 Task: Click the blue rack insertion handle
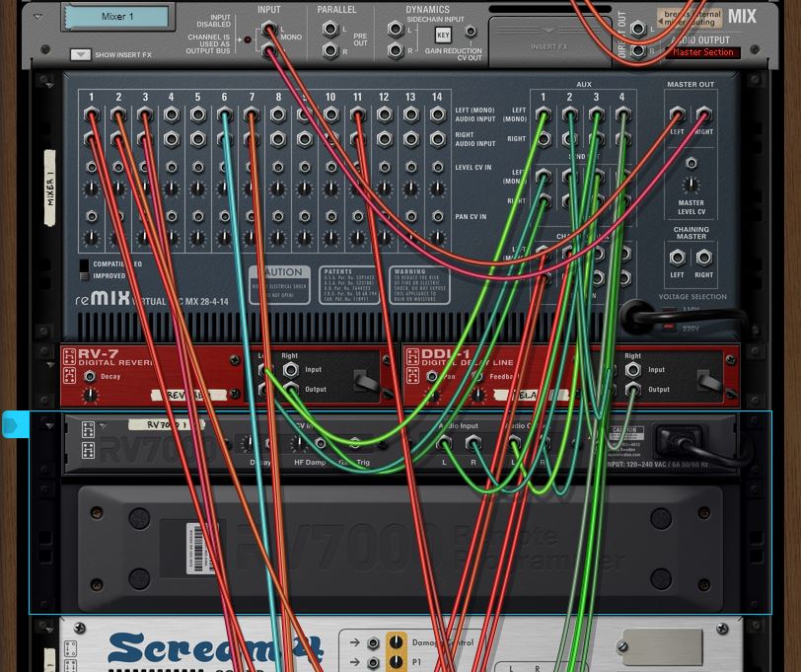click(16, 424)
